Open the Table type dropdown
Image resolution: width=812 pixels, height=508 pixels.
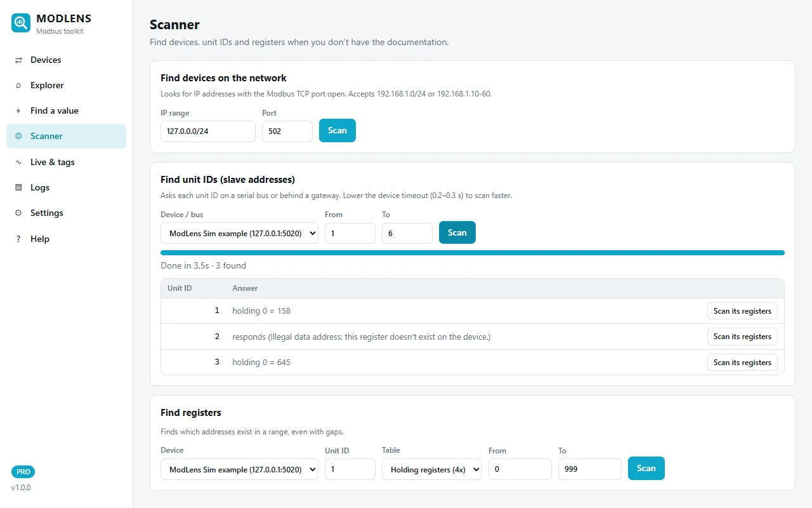[432, 469]
